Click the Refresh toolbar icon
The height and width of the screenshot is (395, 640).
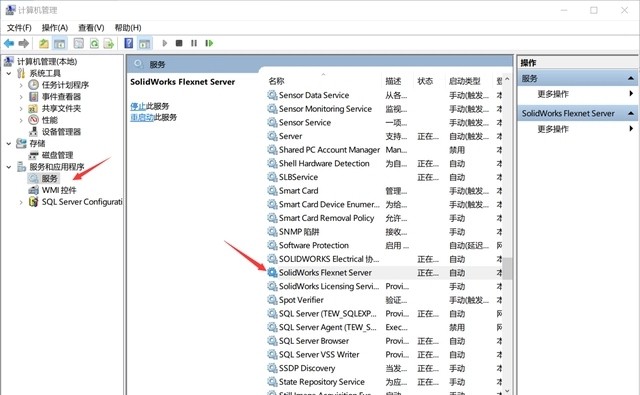94,43
